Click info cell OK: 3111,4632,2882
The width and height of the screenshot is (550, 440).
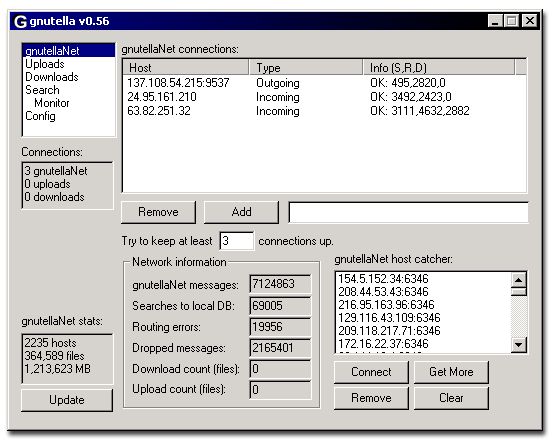(x=420, y=111)
